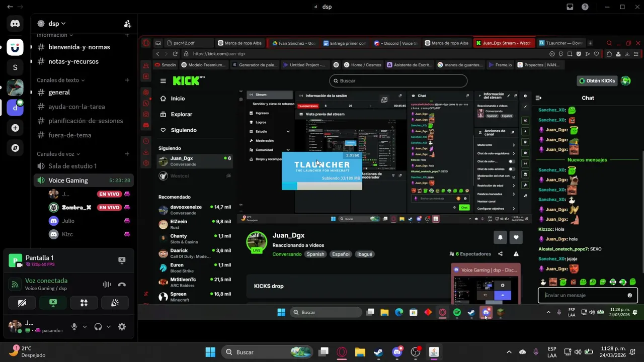Click 'Obtén KICKs' button in stream
The width and height of the screenshot is (644, 362).
tap(597, 80)
